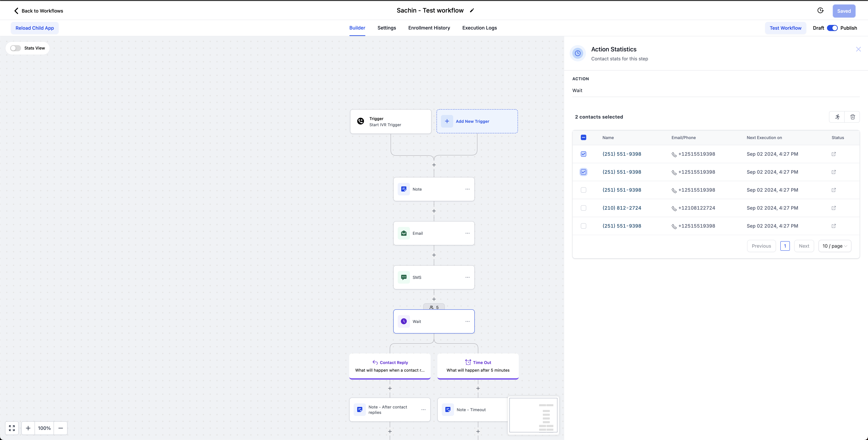Switch the Draft/Publish toggle
This screenshot has height=440, width=868.
coord(832,28)
